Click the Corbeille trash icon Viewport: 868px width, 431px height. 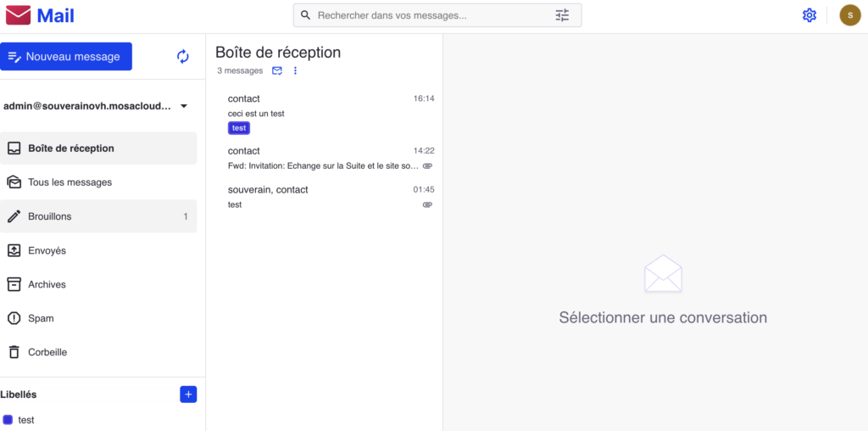(x=14, y=352)
